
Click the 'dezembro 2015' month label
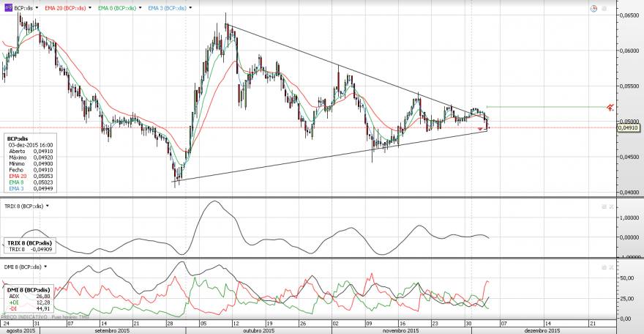pos(542,331)
